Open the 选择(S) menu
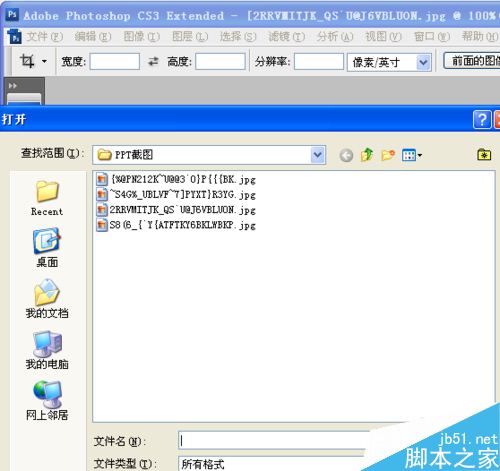Viewport: 500px width, 471px height. 238,36
